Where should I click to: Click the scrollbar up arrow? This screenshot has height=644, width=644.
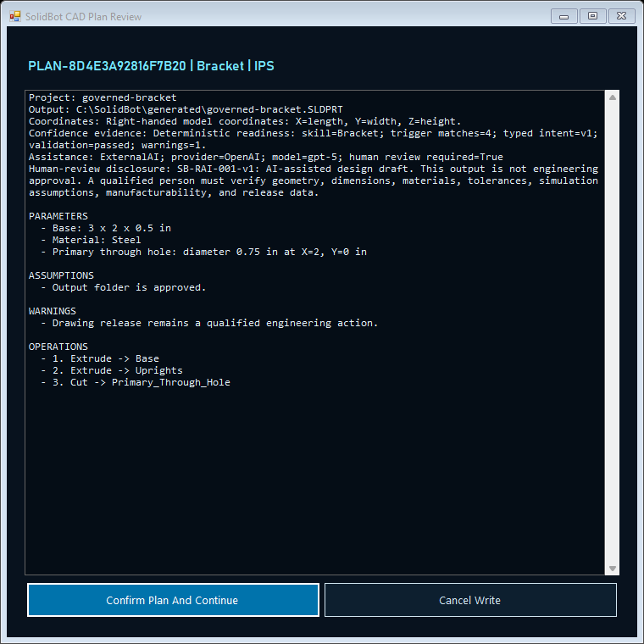[613, 97]
